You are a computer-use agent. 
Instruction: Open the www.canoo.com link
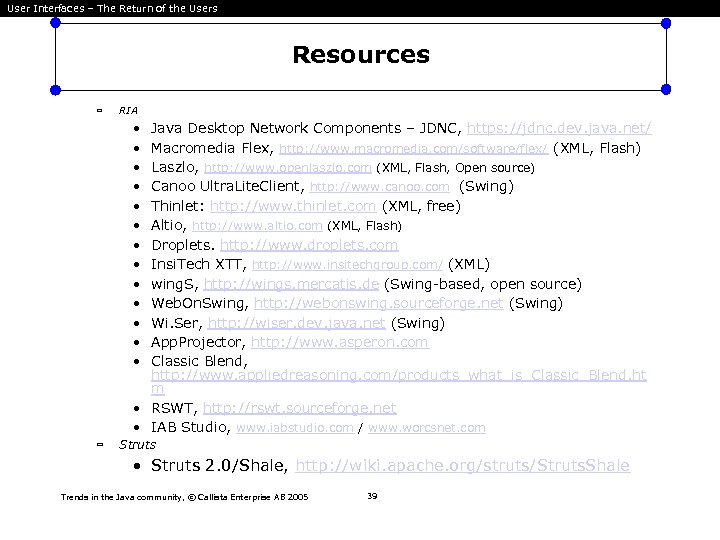coord(380,187)
